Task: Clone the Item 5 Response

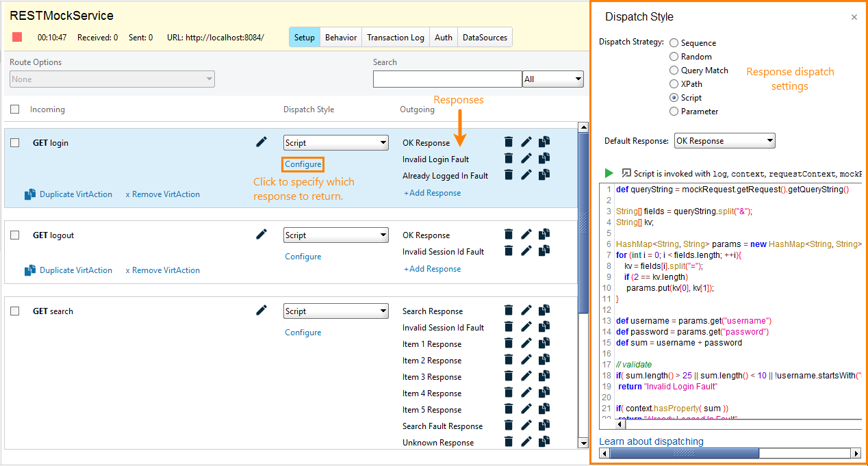Action: click(544, 409)
